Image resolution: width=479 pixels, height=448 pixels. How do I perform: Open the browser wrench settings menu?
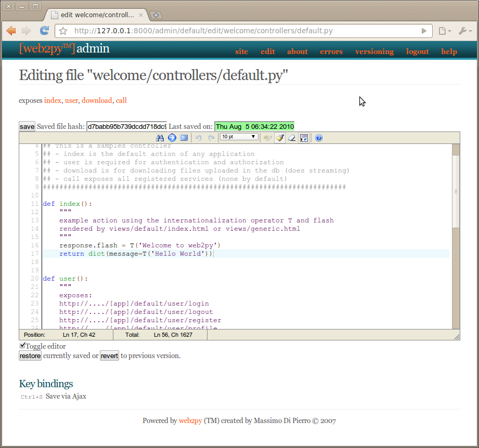coord(465,31)
